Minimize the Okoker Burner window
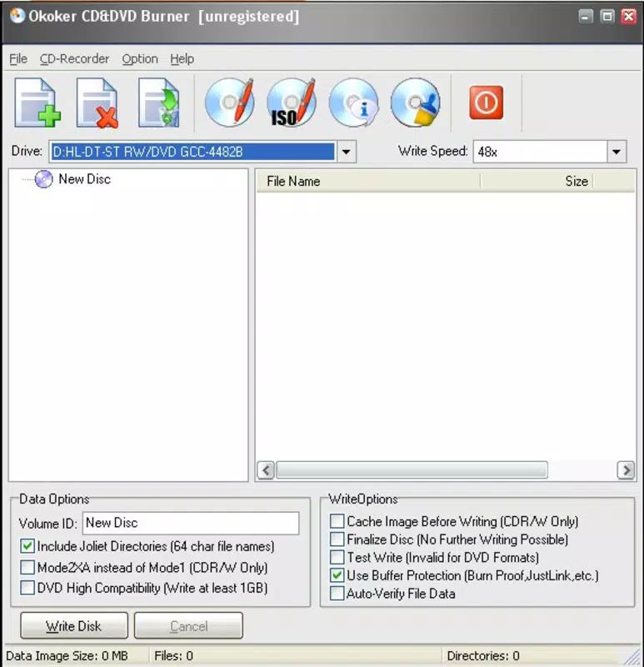Screen dimensions: 644x667 tap(586, 17)
